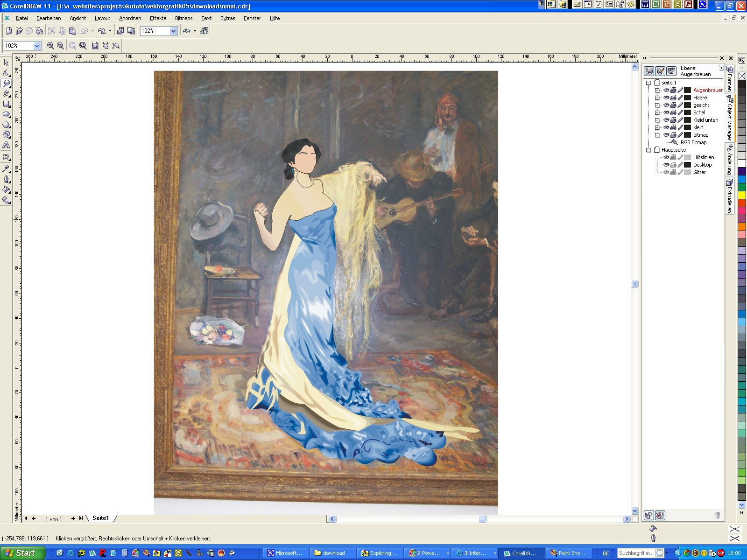
Task: Select the Eyedropper tool
Action: click(6, 168)
